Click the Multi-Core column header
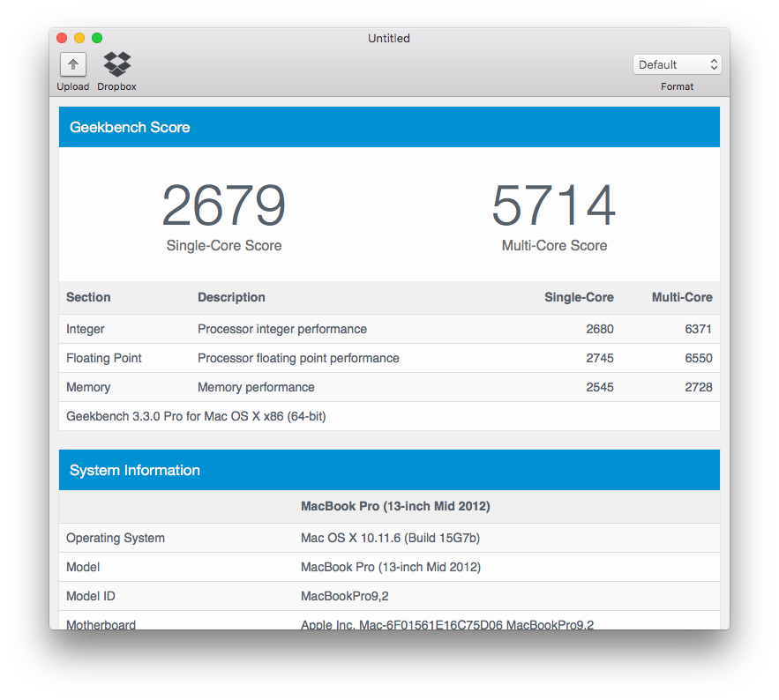This screenshot has height=700, width=779. pos(682,297)
